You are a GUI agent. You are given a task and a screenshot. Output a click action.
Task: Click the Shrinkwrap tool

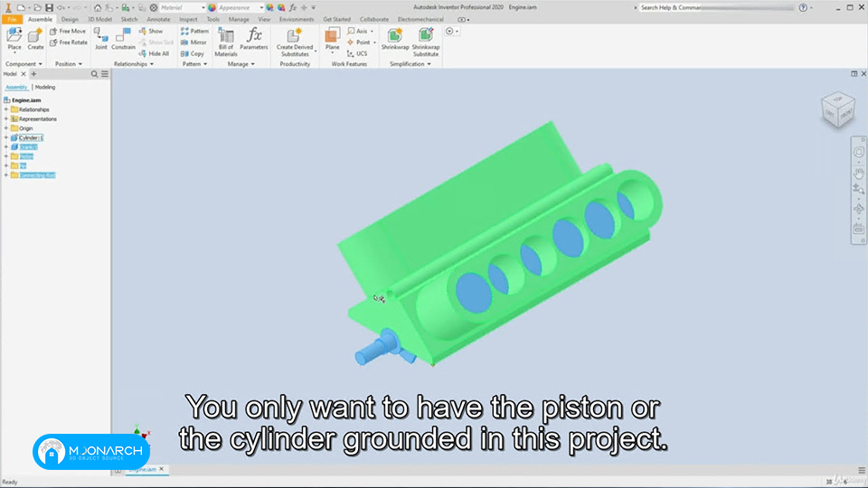coord(395,39)
